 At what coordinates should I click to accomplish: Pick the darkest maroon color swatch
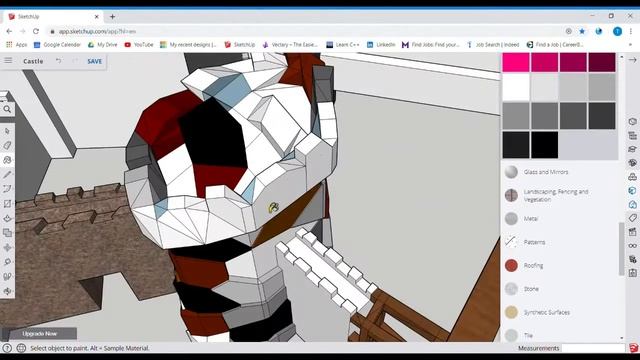(602, 62)
